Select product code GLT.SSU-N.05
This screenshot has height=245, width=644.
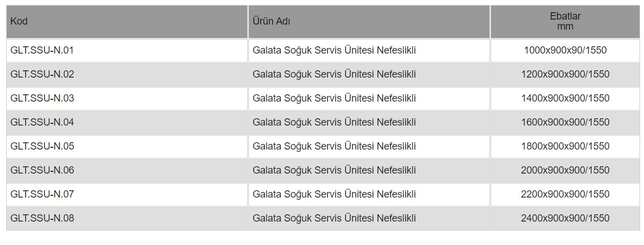42,146
